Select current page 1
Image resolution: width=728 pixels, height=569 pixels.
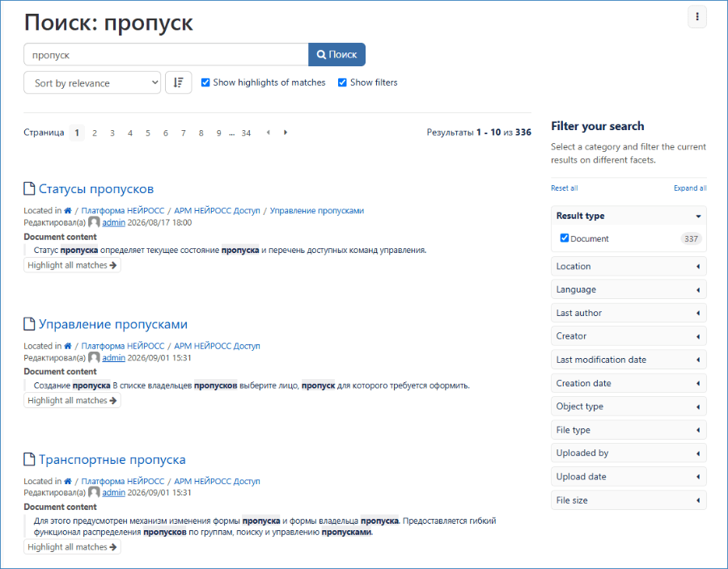tap(77, 133)
